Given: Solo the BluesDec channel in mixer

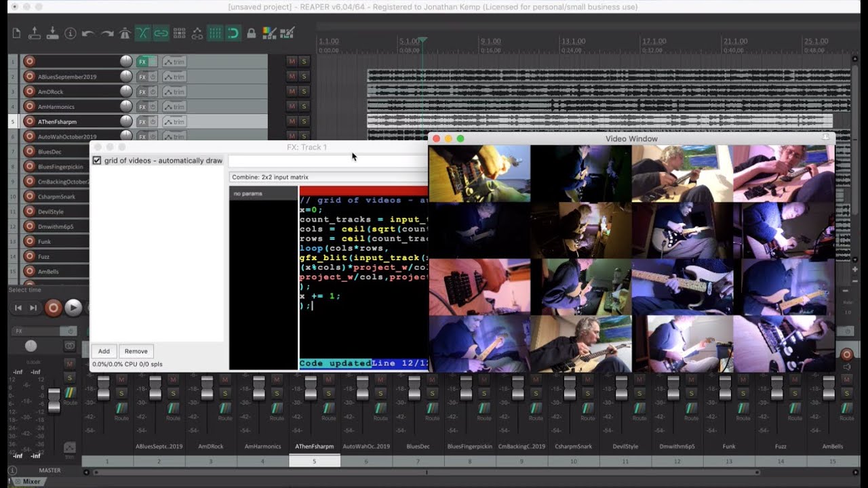Looking at the screenshot, I should tap(431, 392).
